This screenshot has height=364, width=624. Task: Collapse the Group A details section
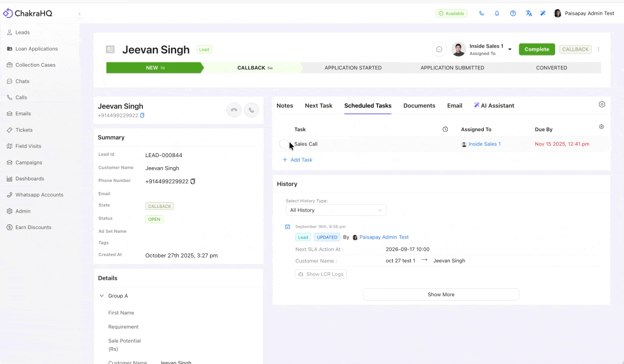[102, 296]
